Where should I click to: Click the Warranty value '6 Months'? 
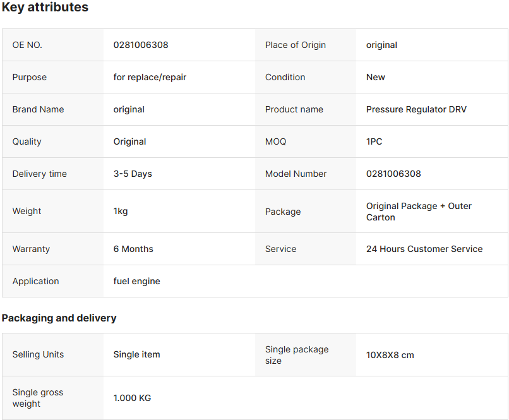coord(133,249)
